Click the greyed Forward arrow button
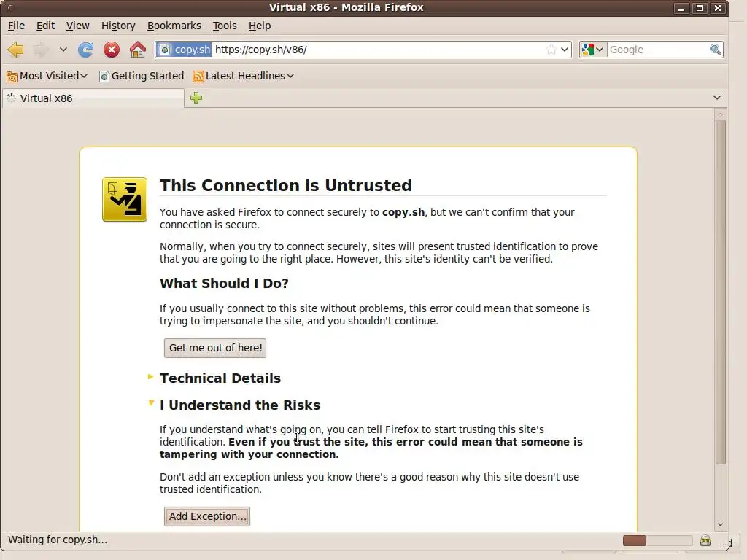This screenshot has height=560, width=747. click(x=41, y=50)
